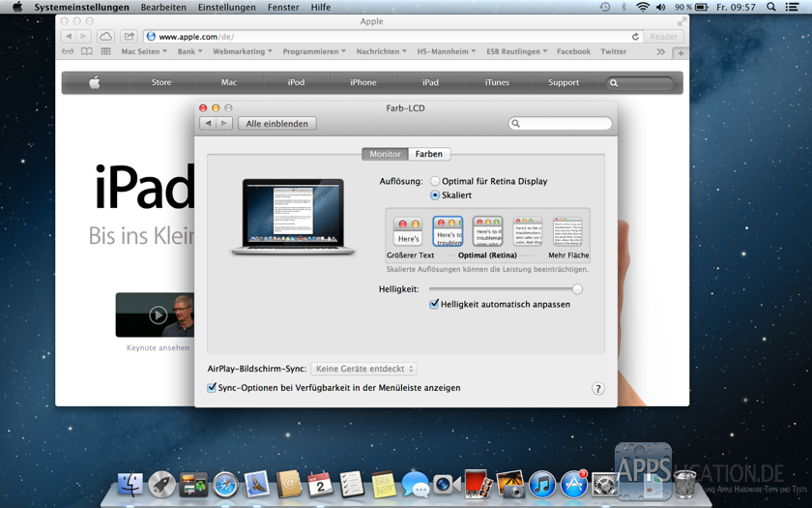812x508 pixels.
Task: Click 'Alle einblenden' button
Action: pyautogui.click(x=277, y=124)
